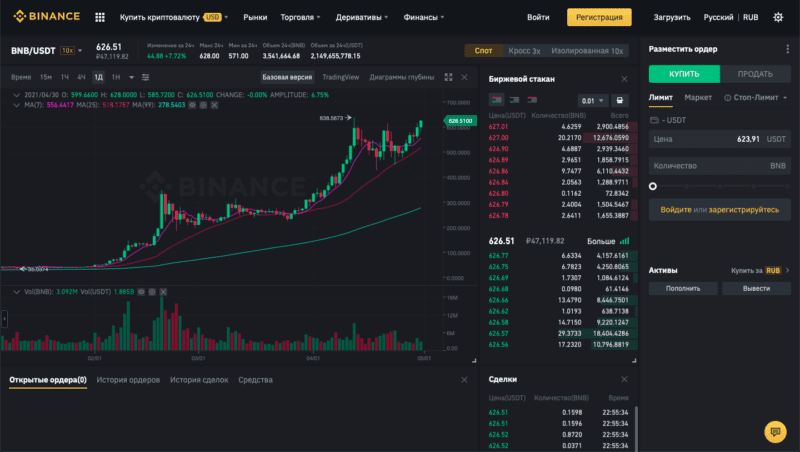
Task: Open the BNB/USDT pair selector
Action: point(46,51)
